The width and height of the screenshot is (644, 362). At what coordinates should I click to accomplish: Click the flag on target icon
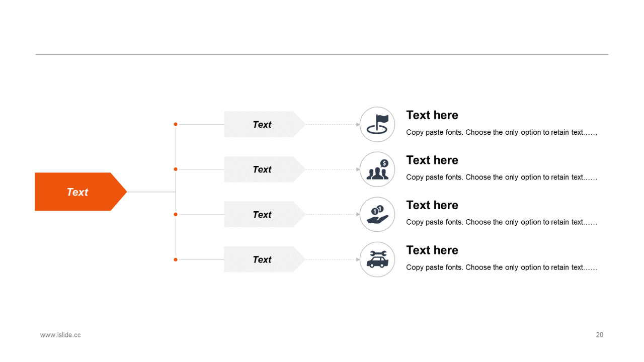(x=377, y=124)
